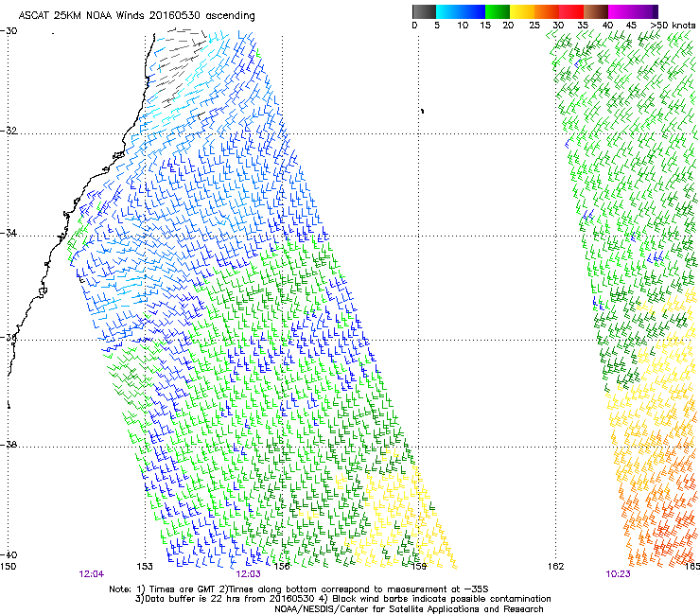The height and width of the screenshot is (615, 700).
Task: Click the 153 longitude axis label
Action: click(145, 567)
